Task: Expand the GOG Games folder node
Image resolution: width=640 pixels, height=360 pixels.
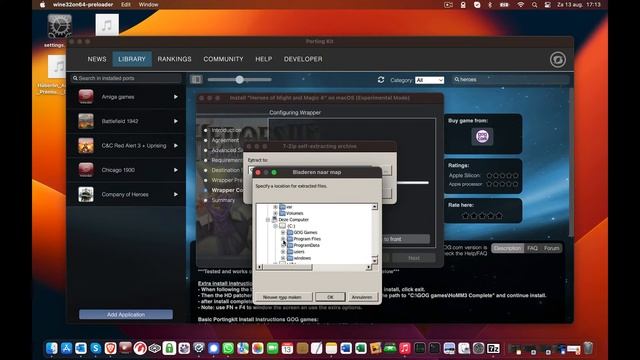Action: pos(283,232)
